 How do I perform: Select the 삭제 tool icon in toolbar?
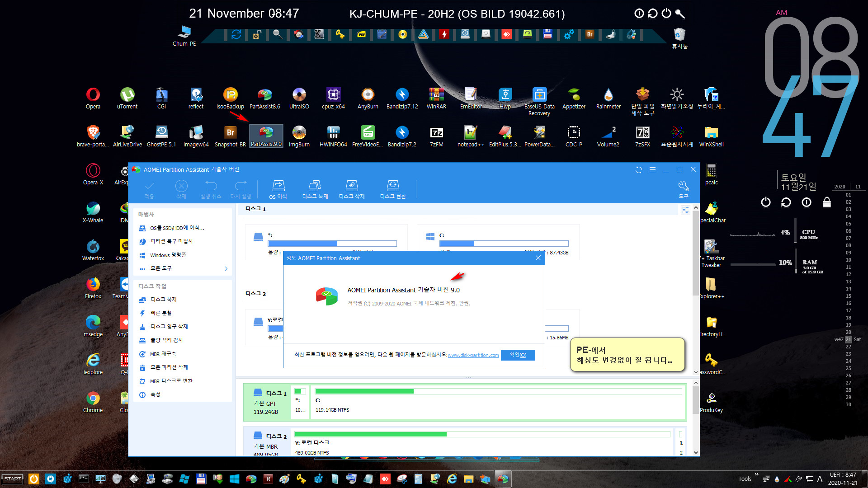[x=182, y=189]
